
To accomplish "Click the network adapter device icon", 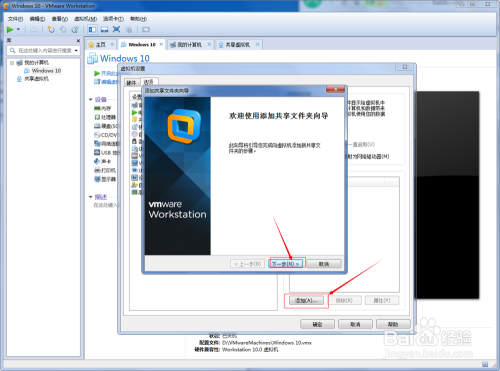I will (97, 144).
